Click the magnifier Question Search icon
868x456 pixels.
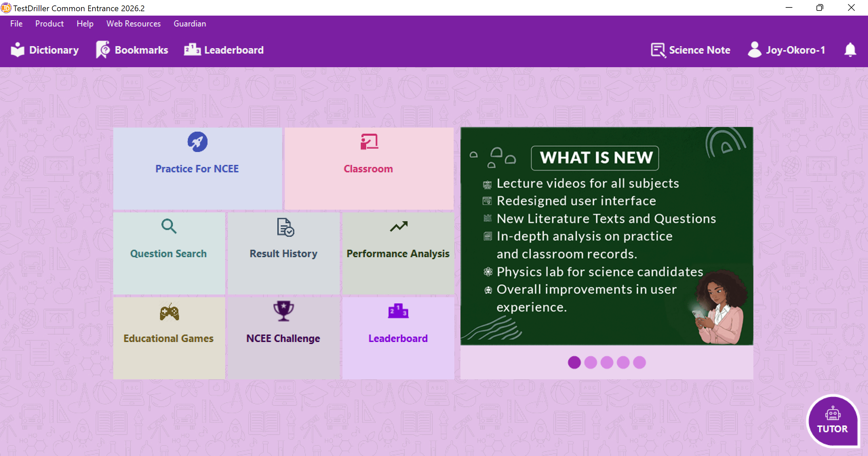click(x=169, y=226)
